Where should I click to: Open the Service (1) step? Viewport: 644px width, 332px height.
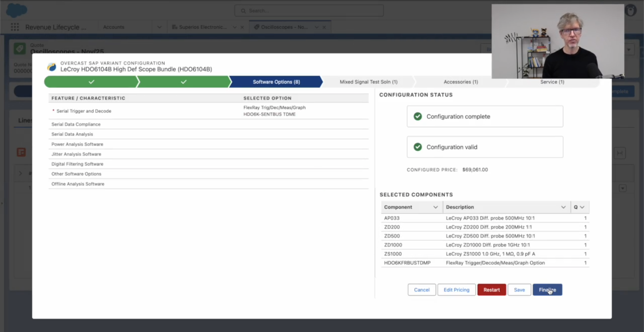click(552, 82)
